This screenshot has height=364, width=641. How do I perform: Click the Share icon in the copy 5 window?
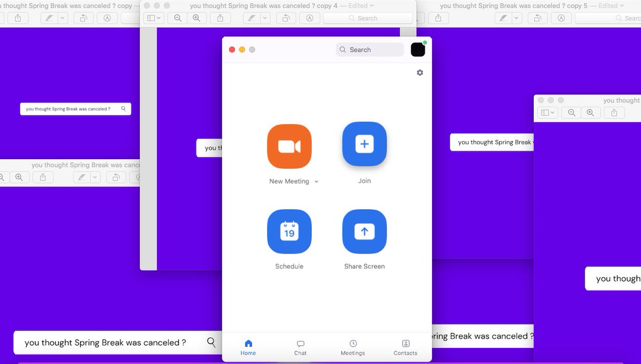coord(439,18)
